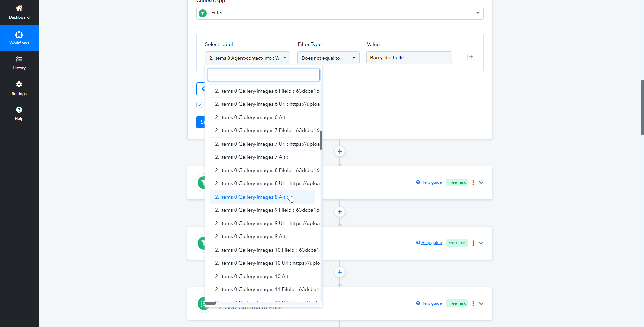The width and height of the screenshot is (644, 327).
Task: Click the dropdown list's vertical scrollbar thumb
Action: (321, 140)
